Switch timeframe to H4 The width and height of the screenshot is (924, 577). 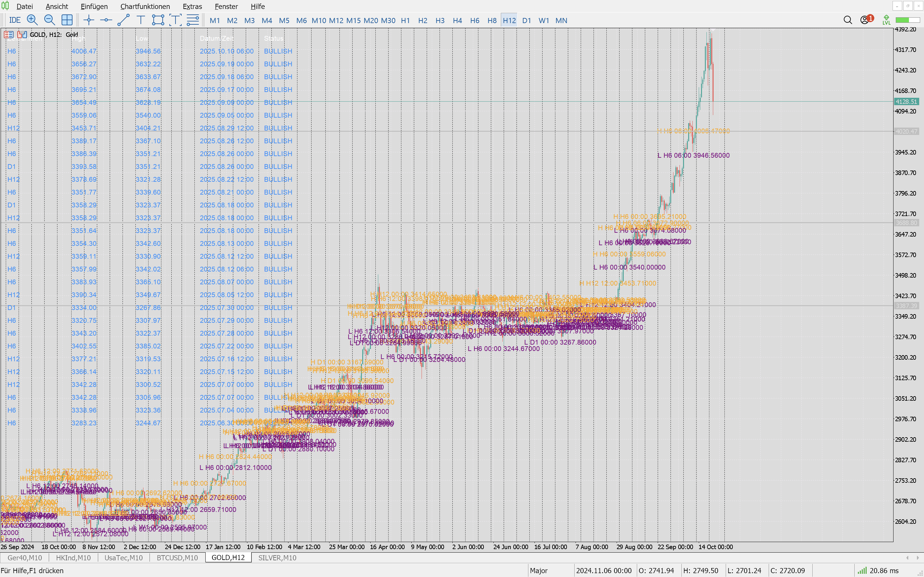(457, 21)
